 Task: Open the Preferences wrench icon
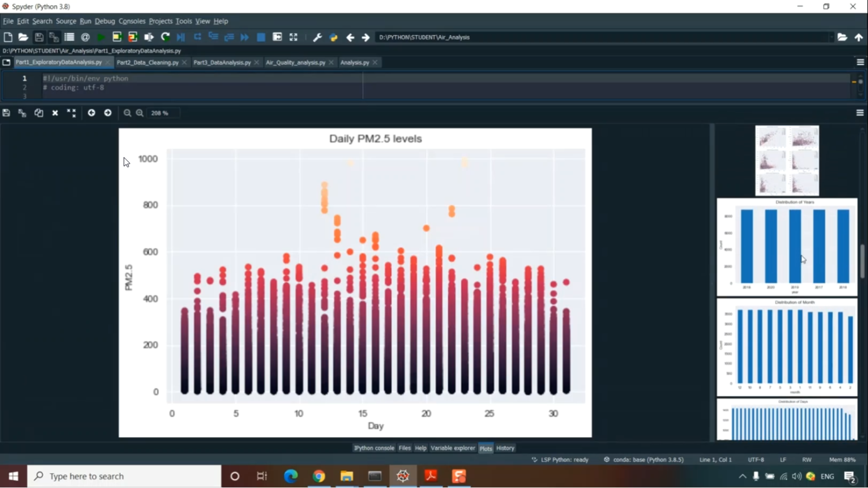coord(317,37)
